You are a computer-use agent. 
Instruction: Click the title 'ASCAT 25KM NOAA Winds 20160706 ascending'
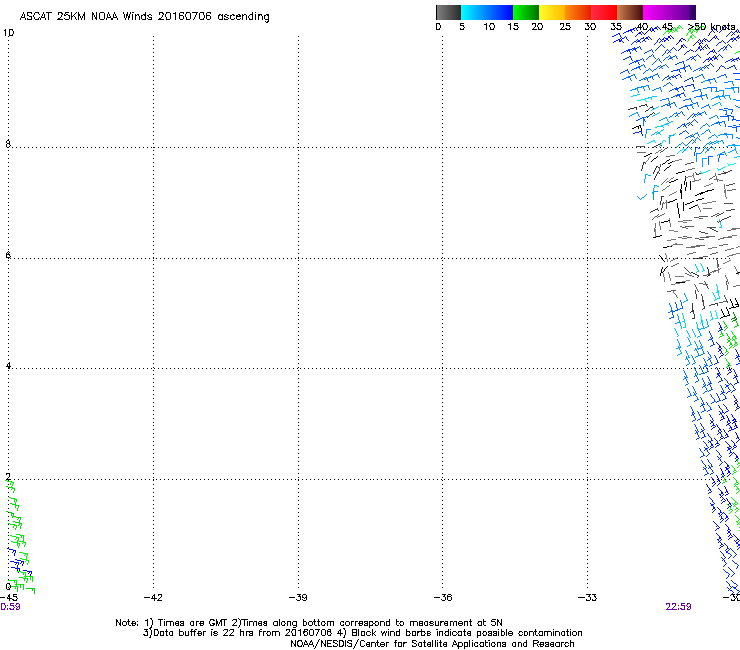click(x=144, y=17)
